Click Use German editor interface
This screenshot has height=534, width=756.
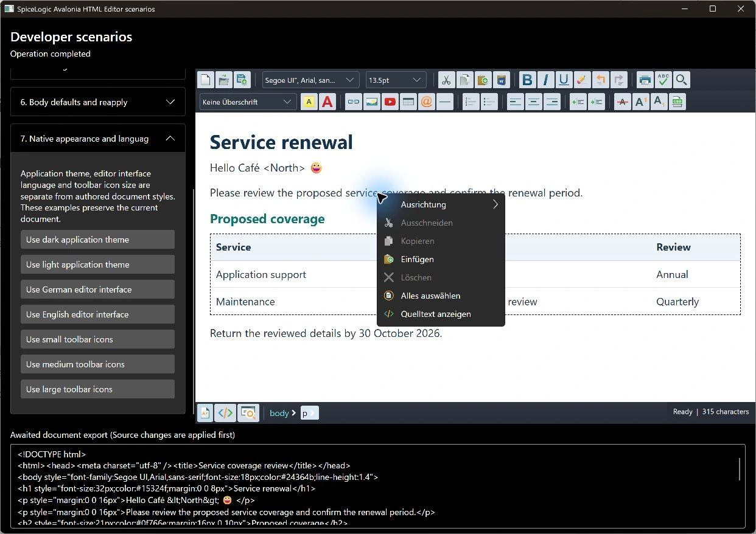click(x=97, y=290)
